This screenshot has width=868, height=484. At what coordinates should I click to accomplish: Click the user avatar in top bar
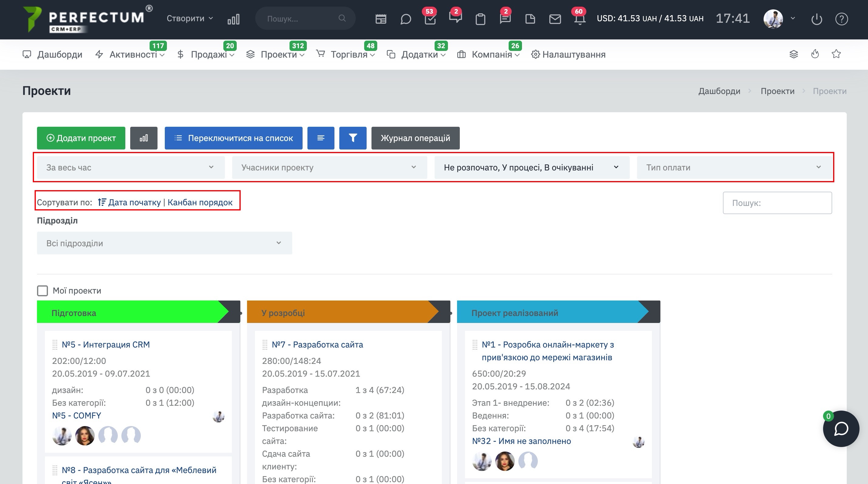coord(773,19)
